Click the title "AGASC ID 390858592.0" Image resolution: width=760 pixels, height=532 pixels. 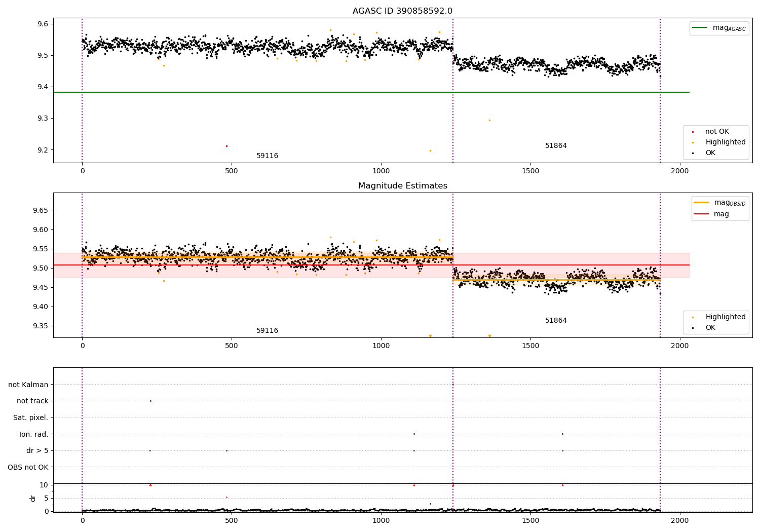(402, 11)
